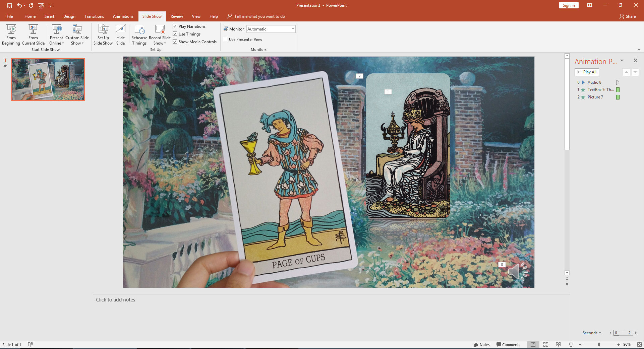Expand Custom Slide Show menu

[77, 40]
